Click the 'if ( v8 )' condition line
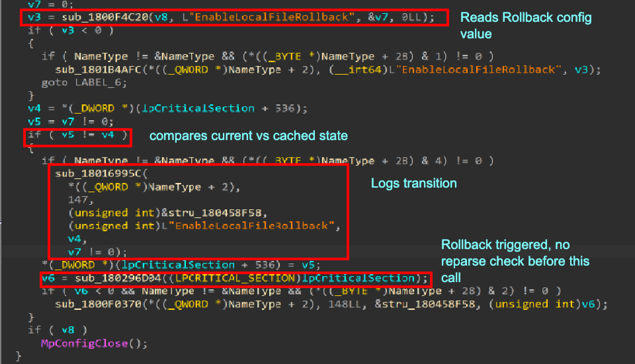Viewport: 635px width, 364px height. pos(58,330)
